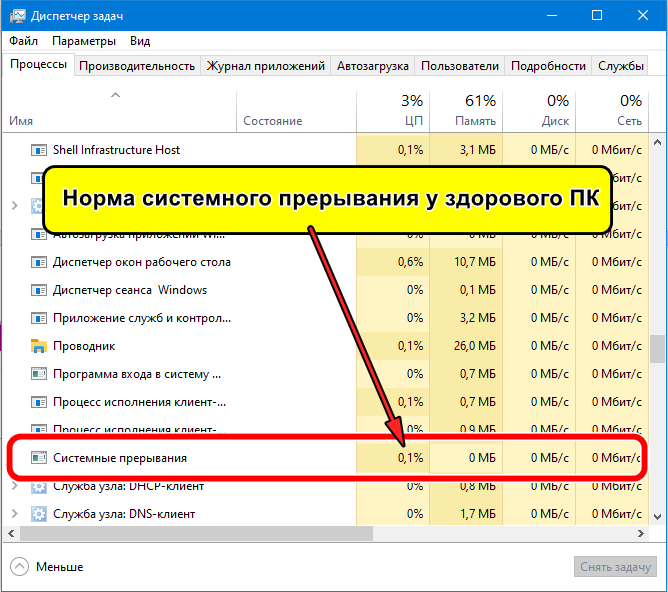The width and height of the screenshot is (668, 592).
Task: Go to the Автозагрузка tab
Action: [372, 66]
